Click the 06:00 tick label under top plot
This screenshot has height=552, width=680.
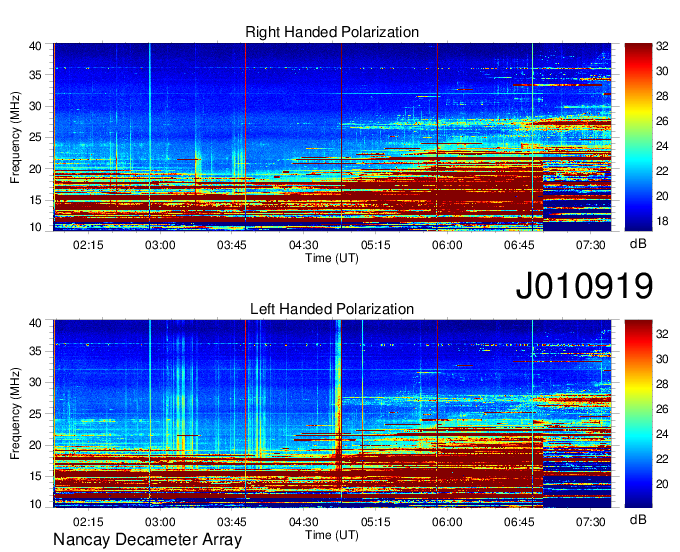coord(447,245)
